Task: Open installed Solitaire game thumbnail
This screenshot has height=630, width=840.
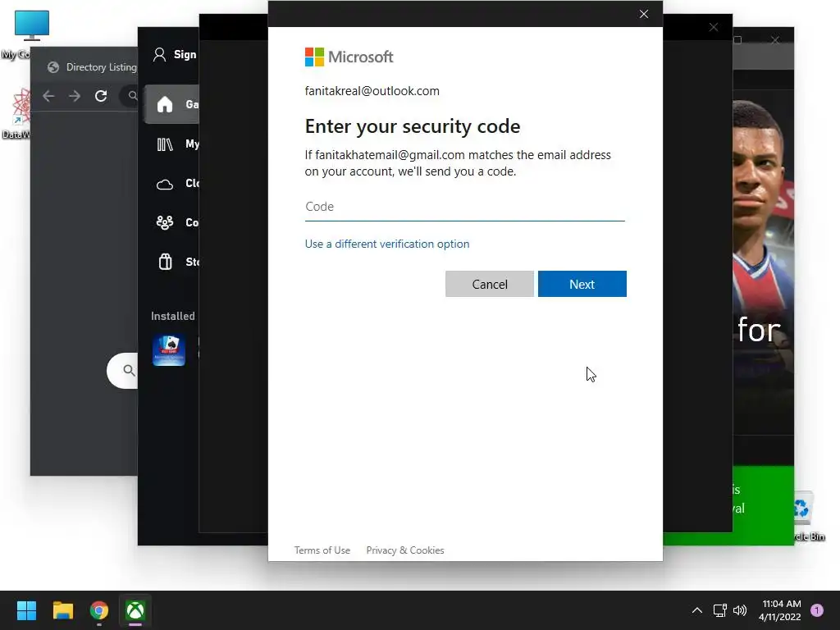Action: pos(169,349)
